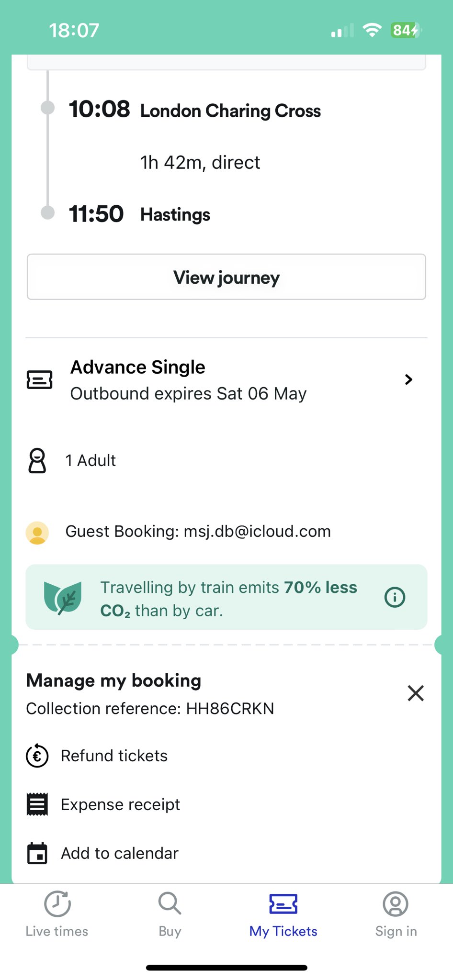Tap the green leaf eco icon
Screen dimensions: 453x980
[x=63, y=597]
